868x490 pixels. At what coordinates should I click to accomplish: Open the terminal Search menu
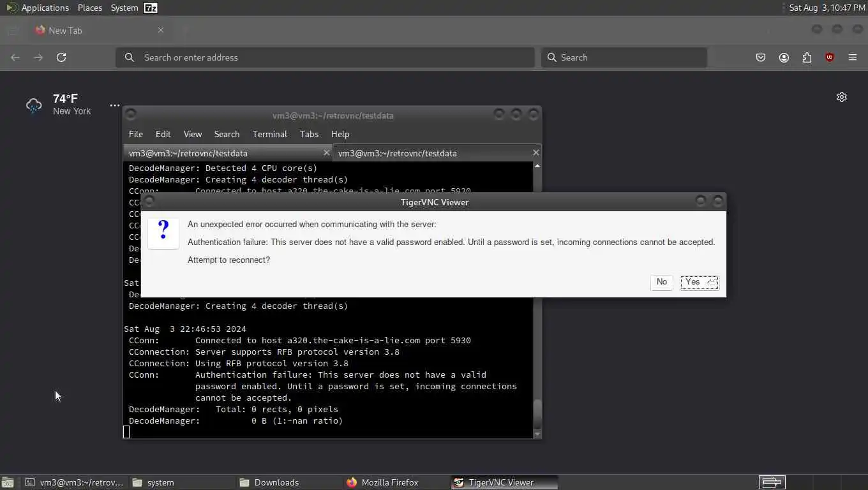(227, 134)
